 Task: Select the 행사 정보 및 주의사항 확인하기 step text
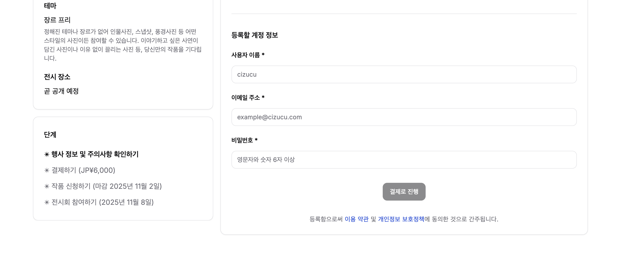point(95,154)
